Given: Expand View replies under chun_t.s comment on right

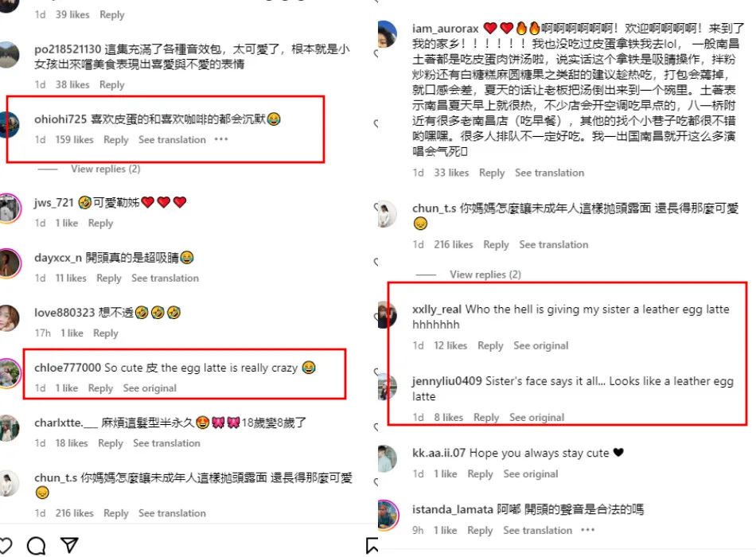Looking at the screenshot, I should 485,275.
